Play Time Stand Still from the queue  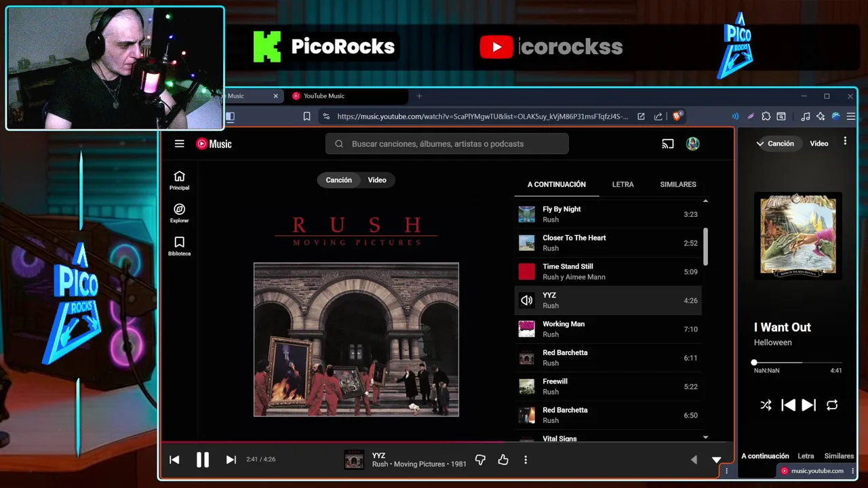pos(608,272)
